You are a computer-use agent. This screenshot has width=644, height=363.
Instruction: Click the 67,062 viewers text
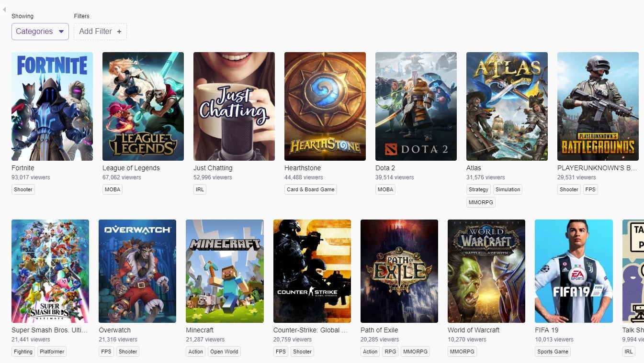(x=122, y=177)
